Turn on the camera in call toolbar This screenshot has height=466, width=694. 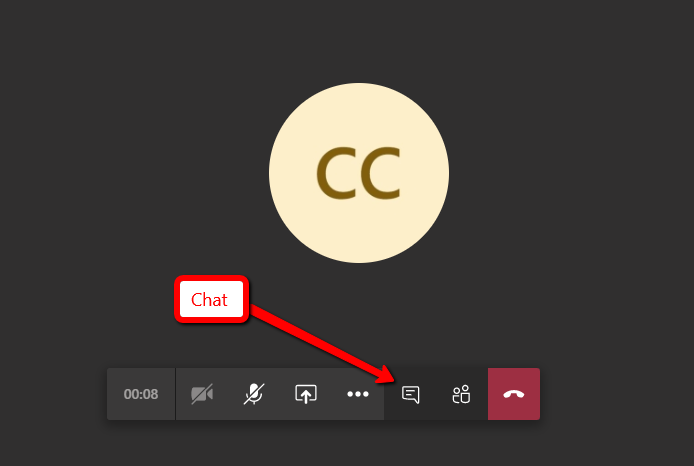click(202, 394)
